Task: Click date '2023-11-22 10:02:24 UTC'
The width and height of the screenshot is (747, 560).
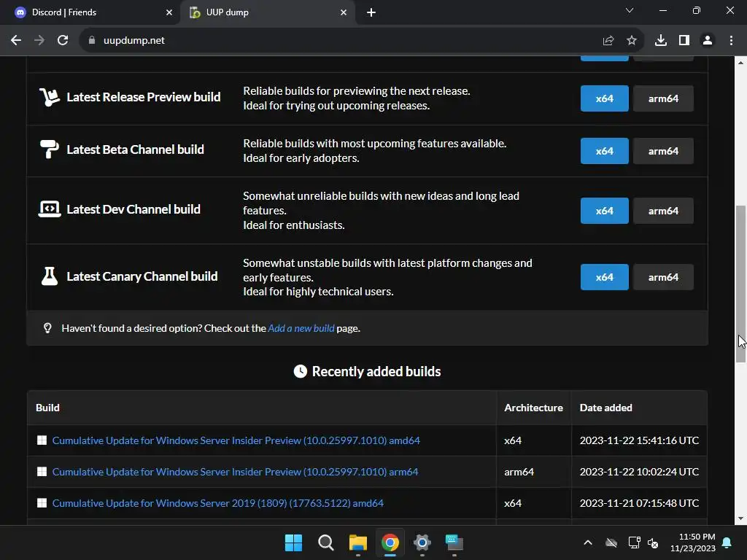Action: pyautogui.click(x=639, y=472)
